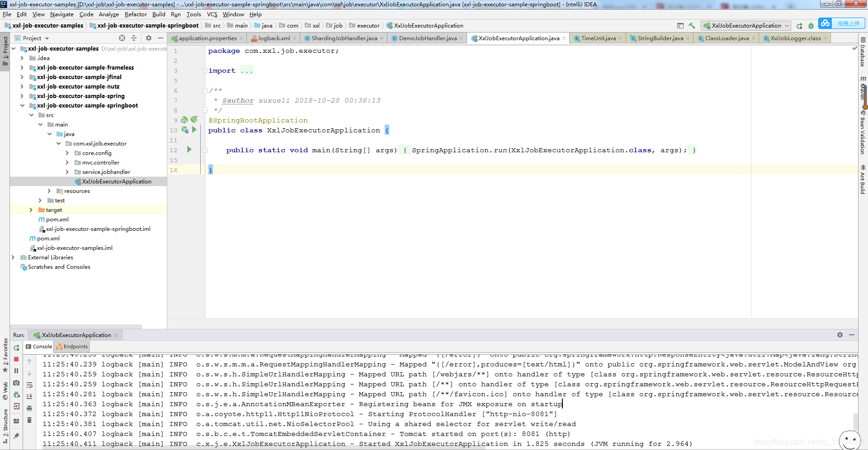Expand xxl-job-executor-sample-frameless module
The image size is (868, 450).
(22, 68)
